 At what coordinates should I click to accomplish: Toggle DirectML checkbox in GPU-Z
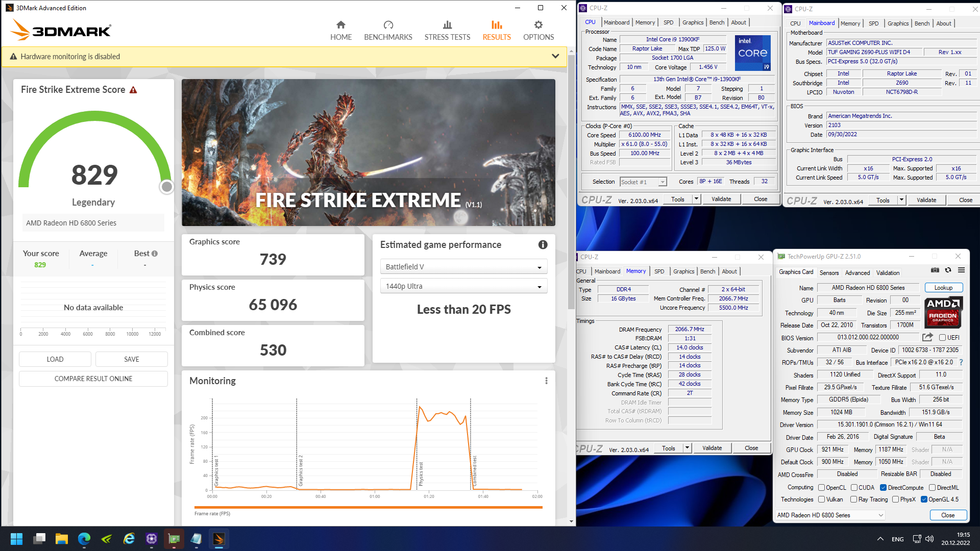click(932, 488)
